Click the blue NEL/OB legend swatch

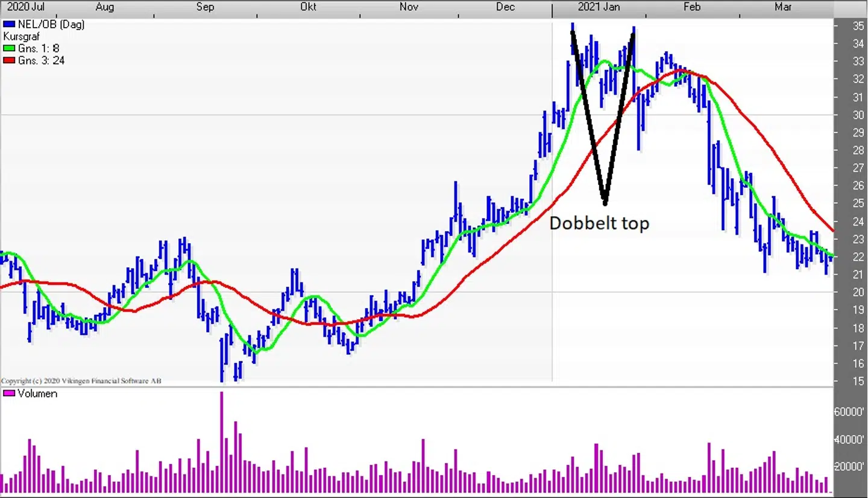coord(8,25)
